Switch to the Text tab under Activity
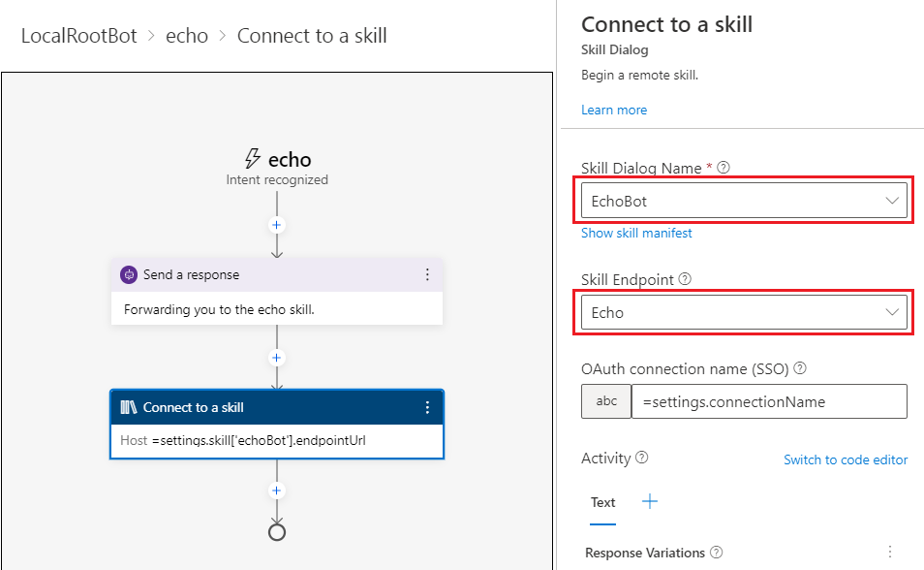 tap(602, 502)
